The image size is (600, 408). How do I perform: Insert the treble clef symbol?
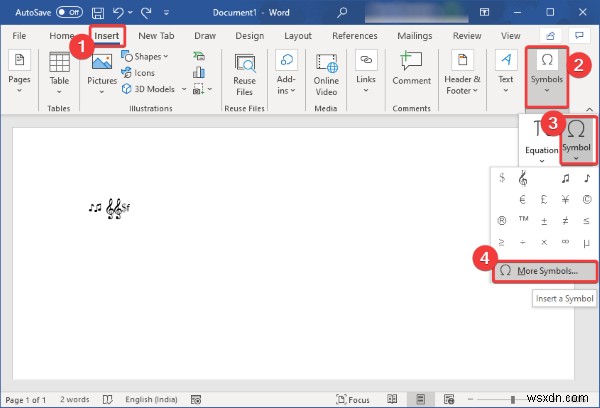click(523, 178)
